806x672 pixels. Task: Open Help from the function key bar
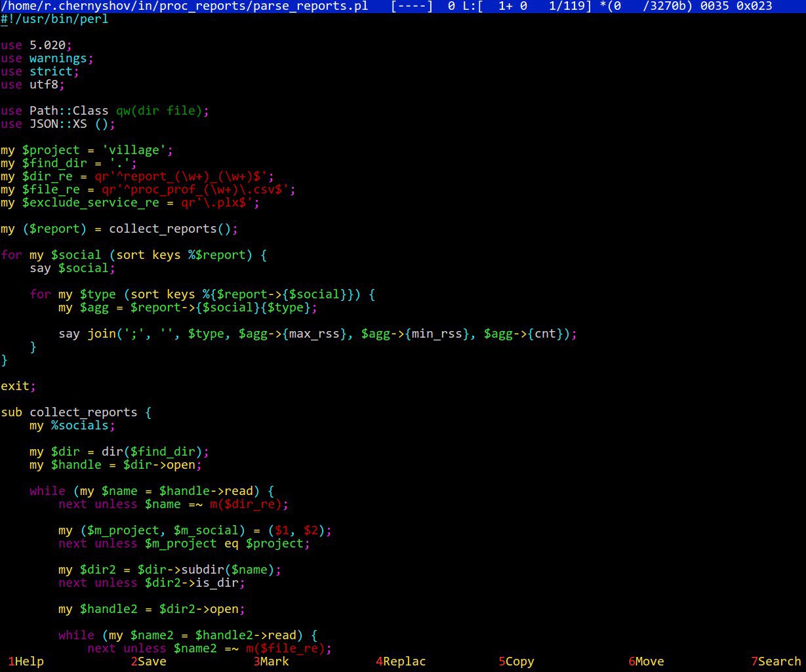pyautogui.click(x=26, y=662)
